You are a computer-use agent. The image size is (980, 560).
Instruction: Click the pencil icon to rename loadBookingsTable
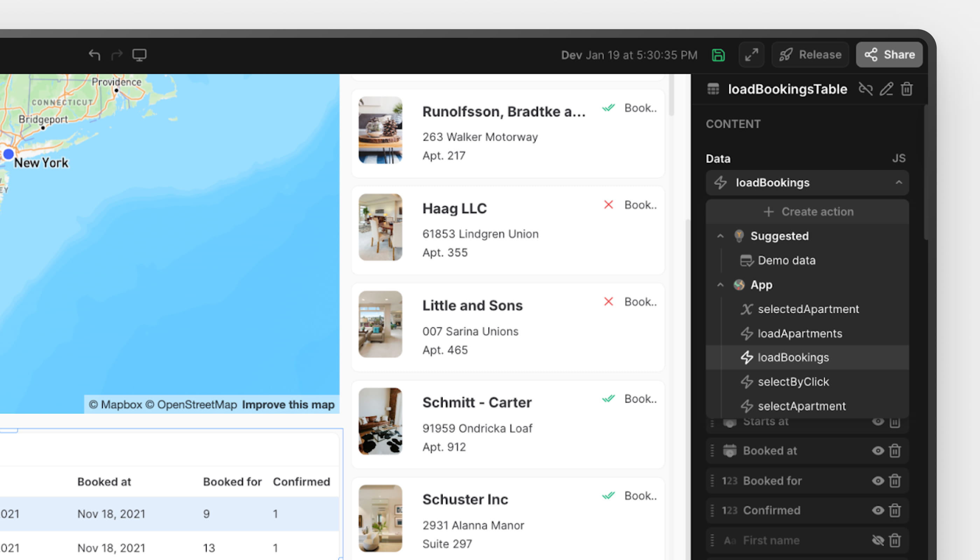click(886, 89)
